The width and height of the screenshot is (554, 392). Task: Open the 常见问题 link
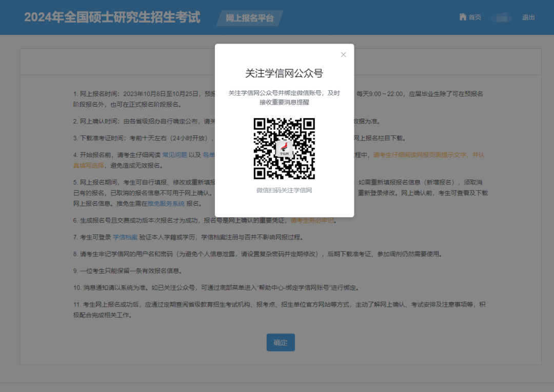point(174,155)
